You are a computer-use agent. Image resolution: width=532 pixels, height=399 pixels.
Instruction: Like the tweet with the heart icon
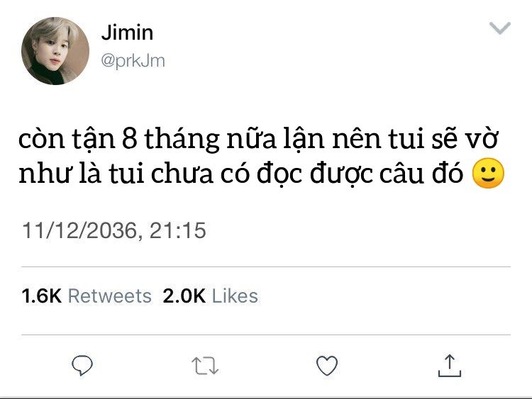point(327,366)
